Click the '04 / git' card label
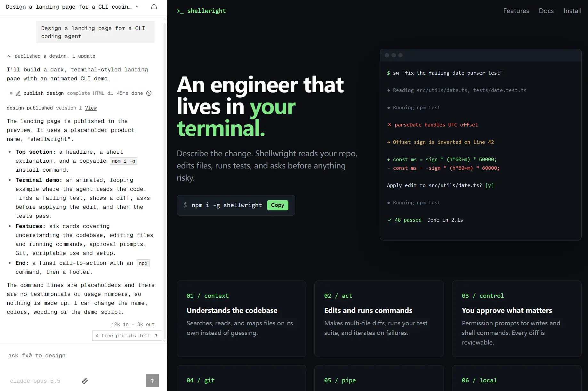This screenshot has width=588, height=391. click(200, 380)
